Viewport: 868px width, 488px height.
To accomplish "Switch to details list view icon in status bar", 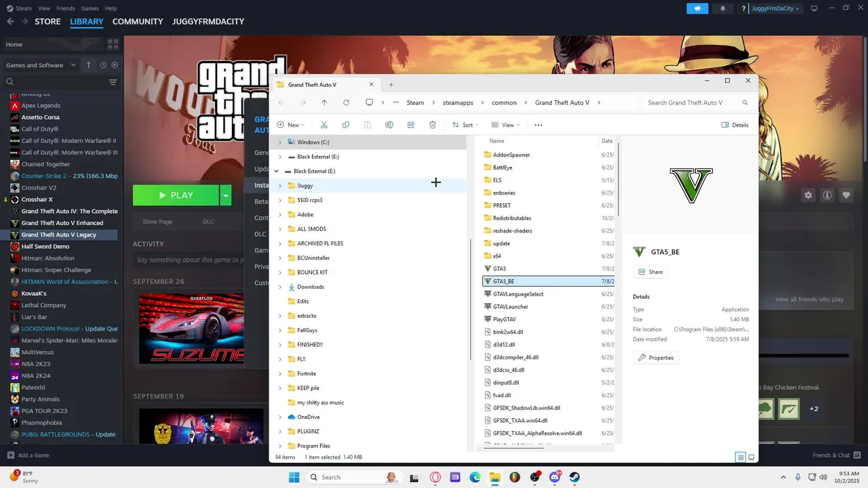I will point(741,457).
